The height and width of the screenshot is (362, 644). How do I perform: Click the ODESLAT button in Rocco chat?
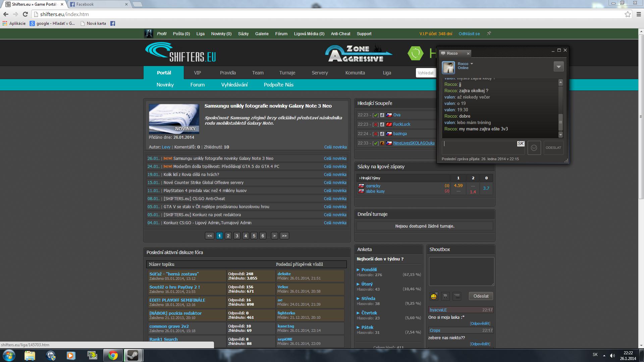(553, 148)
